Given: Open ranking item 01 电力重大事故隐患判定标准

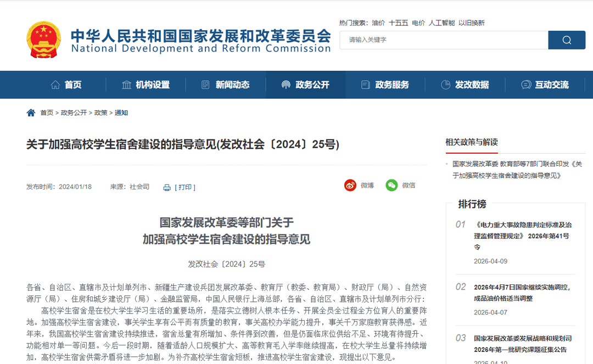Looking at the screenshot, I should coord(523,236).
